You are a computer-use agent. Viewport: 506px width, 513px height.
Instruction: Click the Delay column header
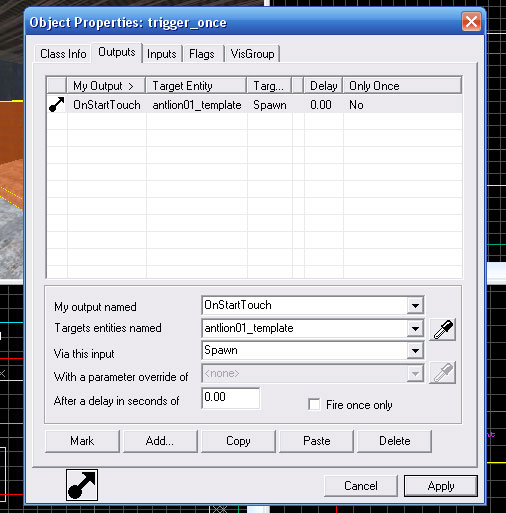[x=323, y=86]
